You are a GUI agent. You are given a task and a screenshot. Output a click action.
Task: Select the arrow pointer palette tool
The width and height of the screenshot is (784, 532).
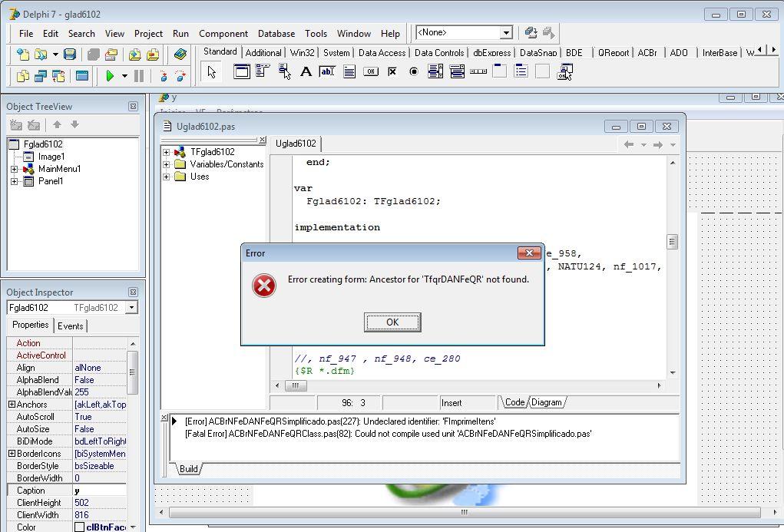click(211, 72)
